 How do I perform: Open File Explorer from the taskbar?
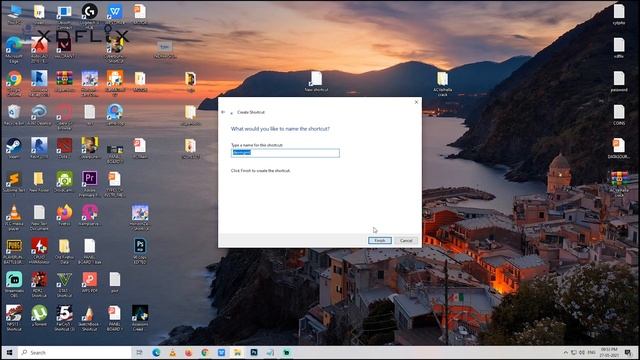coord(238,352)
